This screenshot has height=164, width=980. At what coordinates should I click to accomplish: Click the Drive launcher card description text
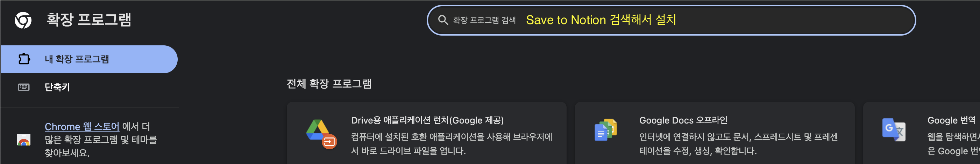[x=452, y=144]
